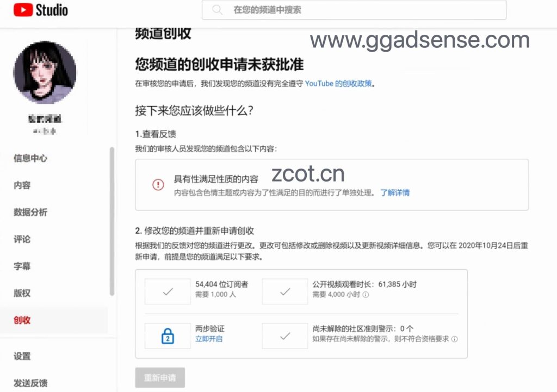Open 版权 in sidebar
Image resolution: width=557 pixels, height=392 pixels.
tap(22, 293)
